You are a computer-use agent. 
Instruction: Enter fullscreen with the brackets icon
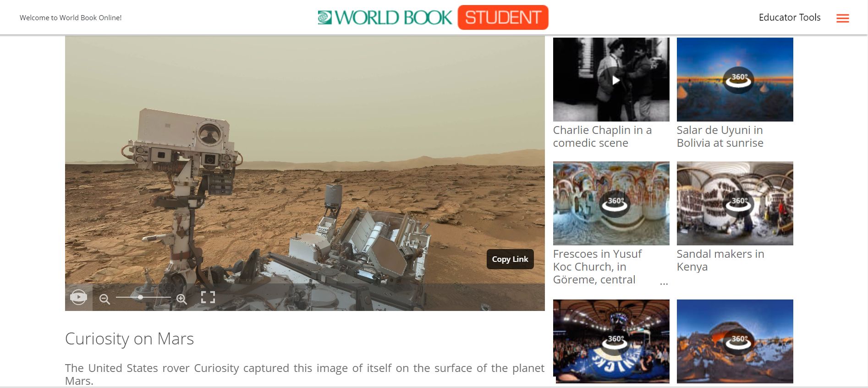(208, 297)
